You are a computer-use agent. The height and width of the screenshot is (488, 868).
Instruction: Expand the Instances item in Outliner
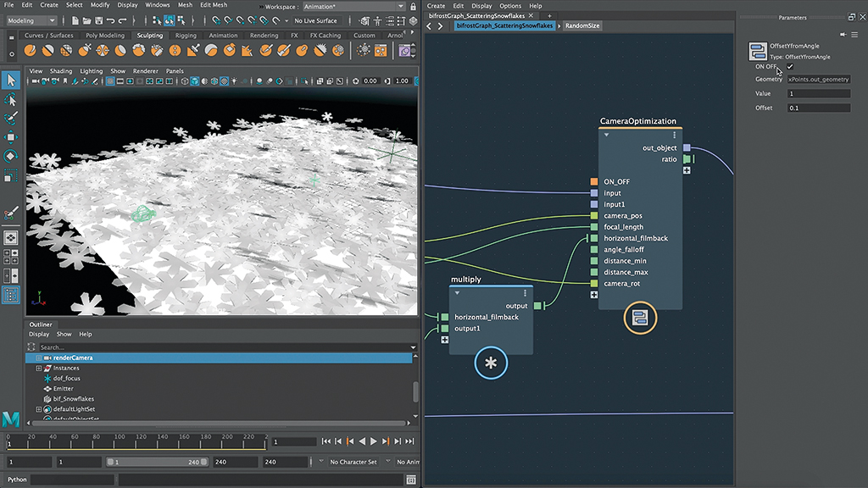pyautogui.click(x=38, y=369)
